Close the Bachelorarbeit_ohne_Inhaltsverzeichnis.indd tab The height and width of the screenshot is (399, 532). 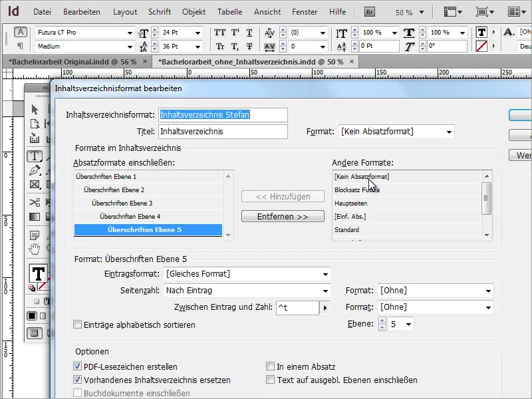(352, 61)
